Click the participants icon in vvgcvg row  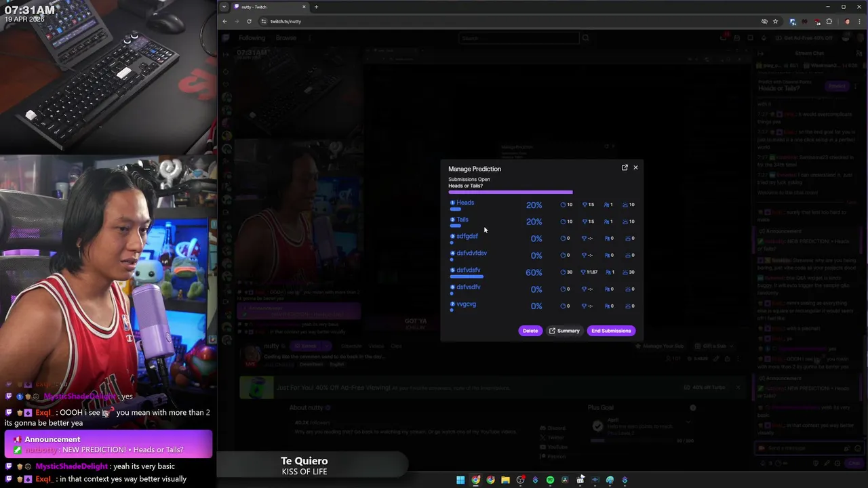click(x=606, y=306)
